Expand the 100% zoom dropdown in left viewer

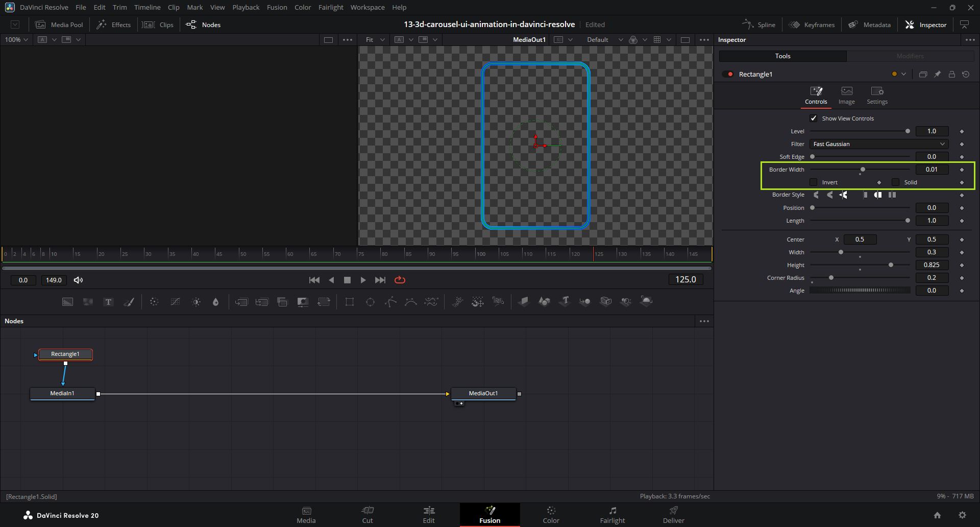pos(16,40)
